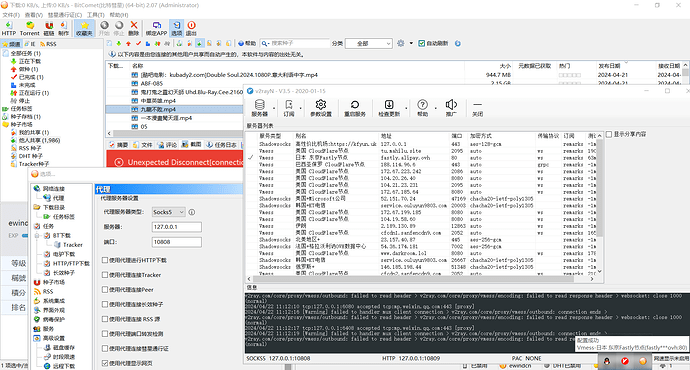690x370 pixels.
Task: Click the info icon next to Socks5 dropdown
Action: coord(192,212)
